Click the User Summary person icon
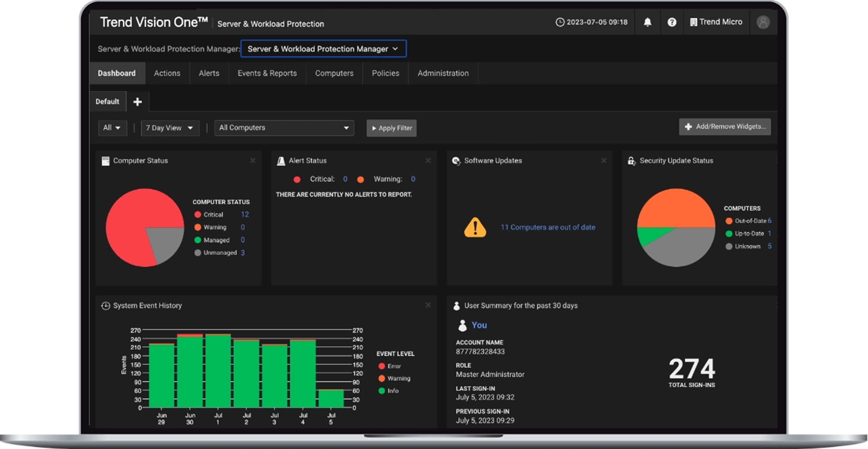 click(456, 305)
